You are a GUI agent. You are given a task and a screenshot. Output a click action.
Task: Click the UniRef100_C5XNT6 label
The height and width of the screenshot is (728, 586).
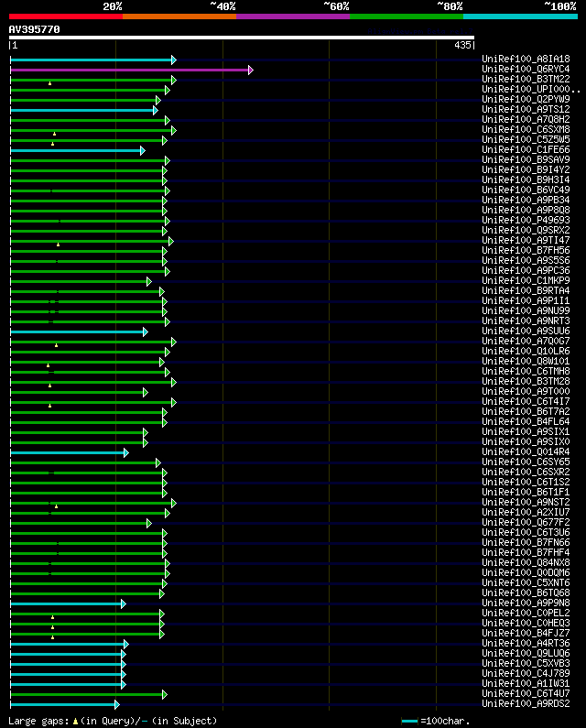point(526,582)
